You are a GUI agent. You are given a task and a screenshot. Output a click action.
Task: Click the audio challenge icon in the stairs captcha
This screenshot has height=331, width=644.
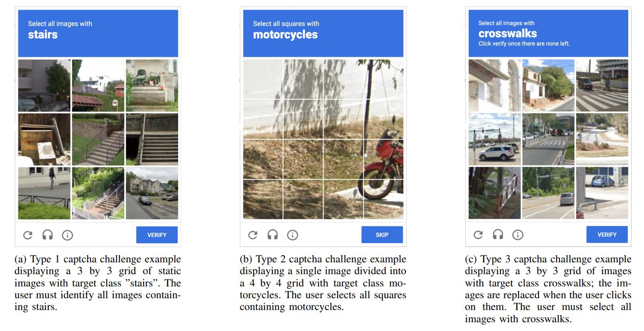[48, 235]
